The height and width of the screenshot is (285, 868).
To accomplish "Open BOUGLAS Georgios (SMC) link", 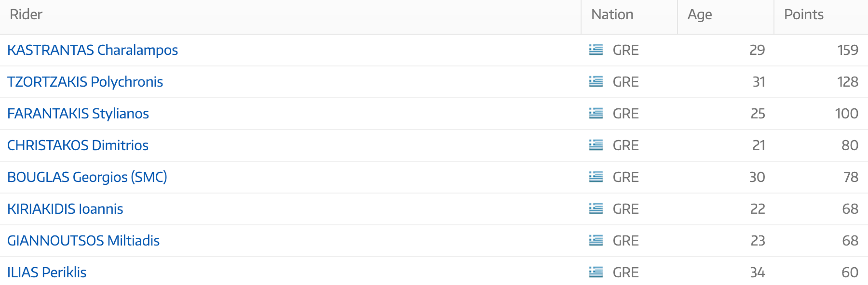I will (x=87, y=177).
